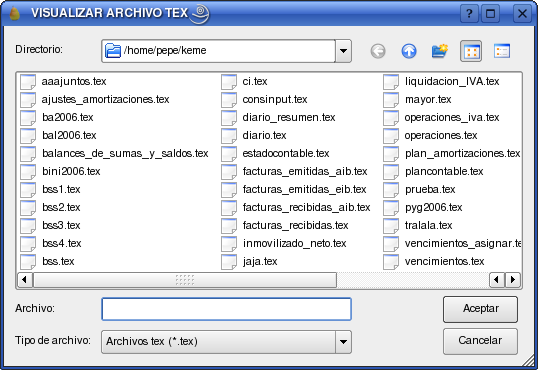Select the operaciones_iva.tex file name
This screenshot has height=370, width=538.
tap(452, 118)
